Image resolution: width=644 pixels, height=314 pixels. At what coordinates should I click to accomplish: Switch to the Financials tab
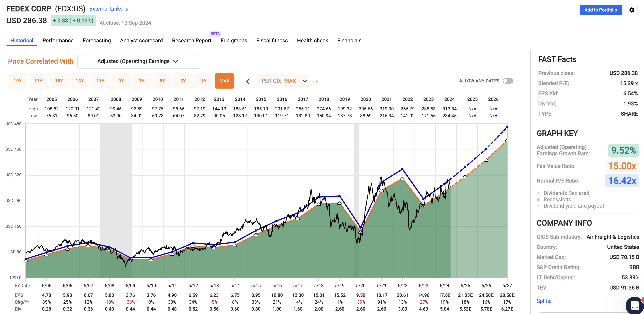pyautogui.click(x=349, y=40)
